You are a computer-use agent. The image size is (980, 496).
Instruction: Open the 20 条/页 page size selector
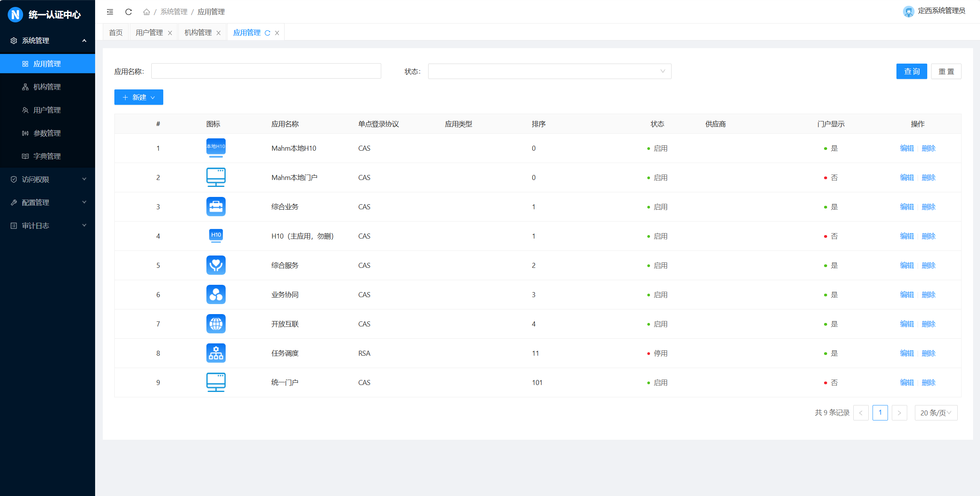(x=936, y=413)
